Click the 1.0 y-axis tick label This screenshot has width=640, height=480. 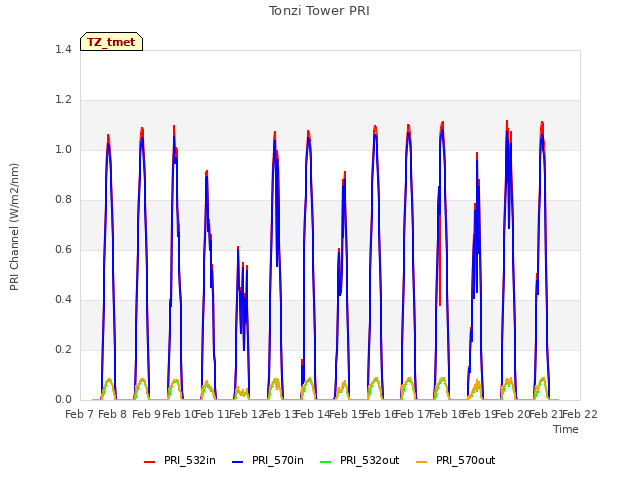(63, 149)
